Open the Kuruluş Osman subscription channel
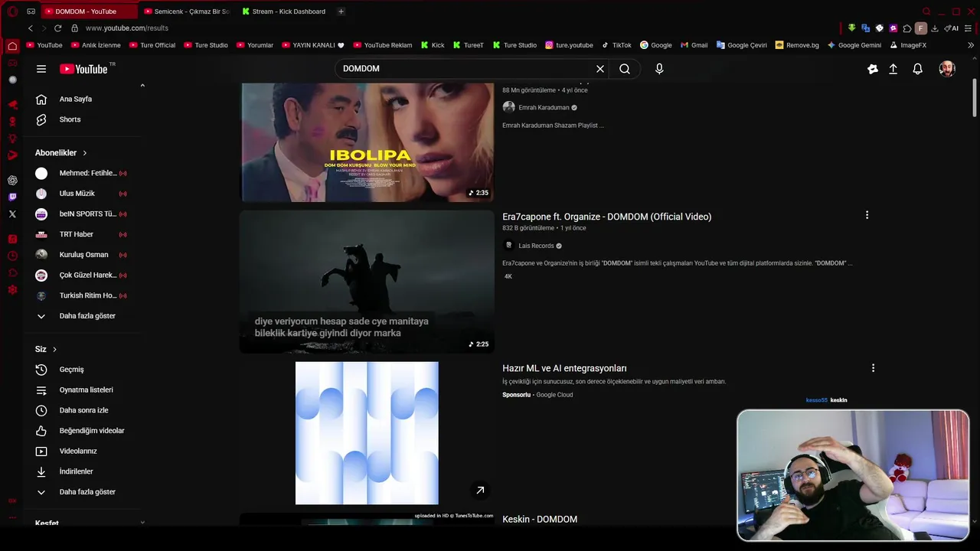Viewport: 980px width, 551px height. (x=83, y=255)
